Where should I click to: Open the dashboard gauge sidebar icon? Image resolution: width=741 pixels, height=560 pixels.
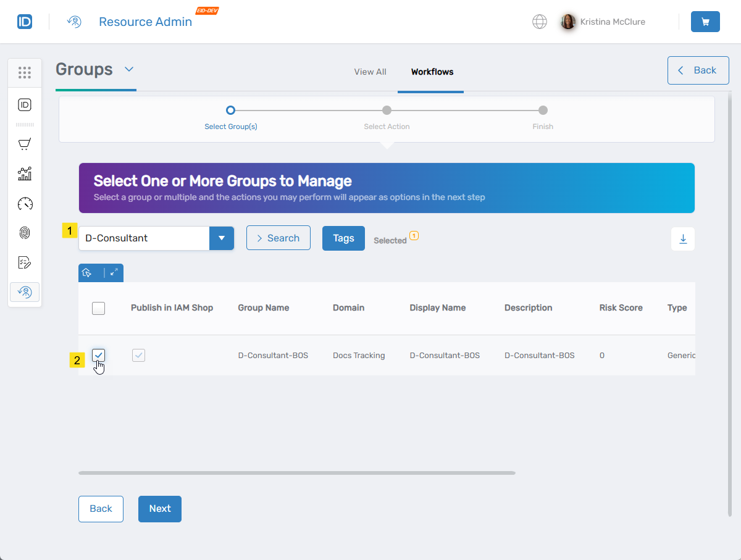25,204
